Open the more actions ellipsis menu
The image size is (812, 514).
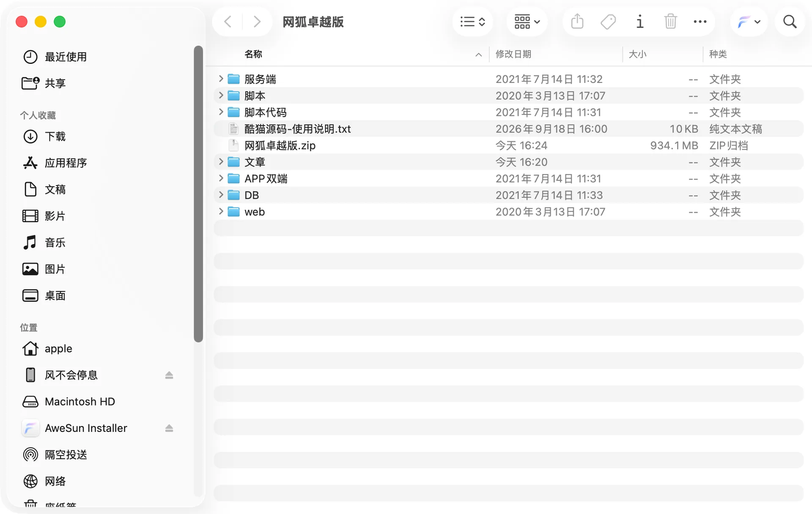click(x=700, y=22)
